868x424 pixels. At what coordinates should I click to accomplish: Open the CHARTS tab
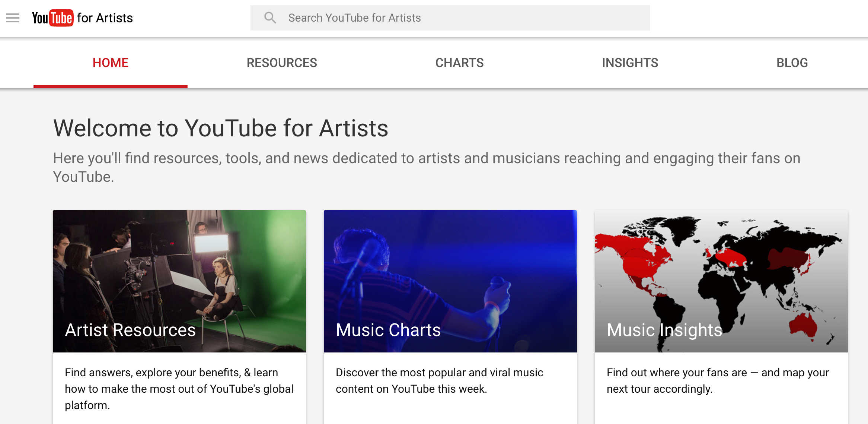click(459, 63)
